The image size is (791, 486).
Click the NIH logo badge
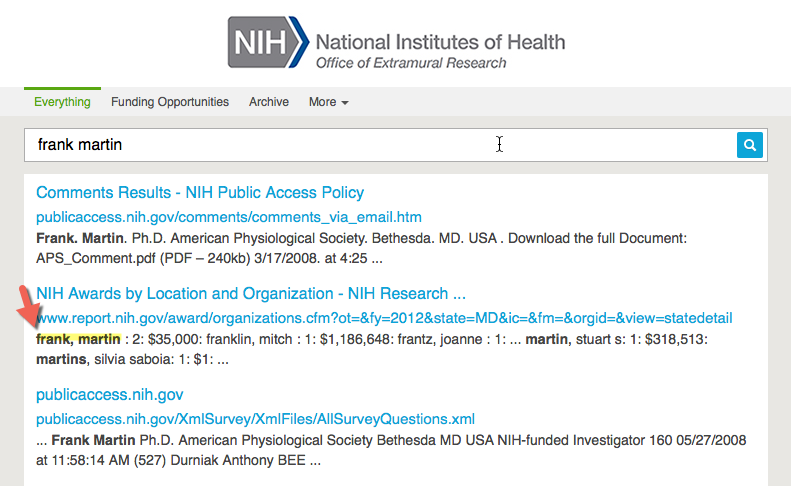point(268,42)
